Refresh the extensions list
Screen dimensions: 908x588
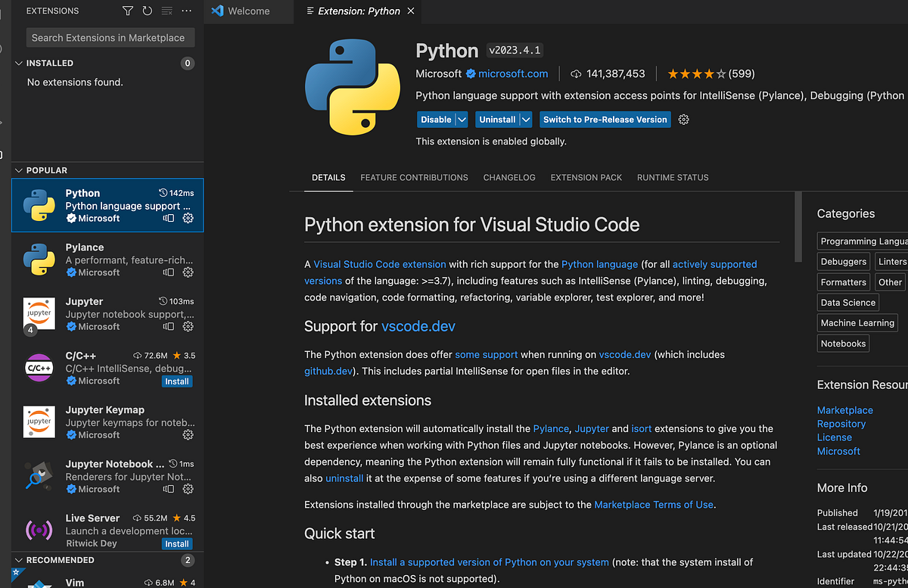(x=147, y=11)
